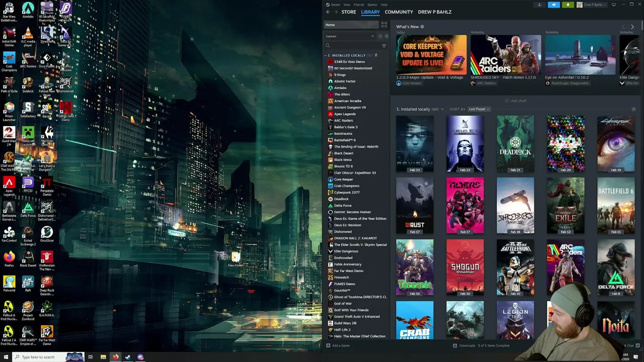Viewport: 644px width, 362px height.
Task: Open the Help menu
Action: pos(384,5)
